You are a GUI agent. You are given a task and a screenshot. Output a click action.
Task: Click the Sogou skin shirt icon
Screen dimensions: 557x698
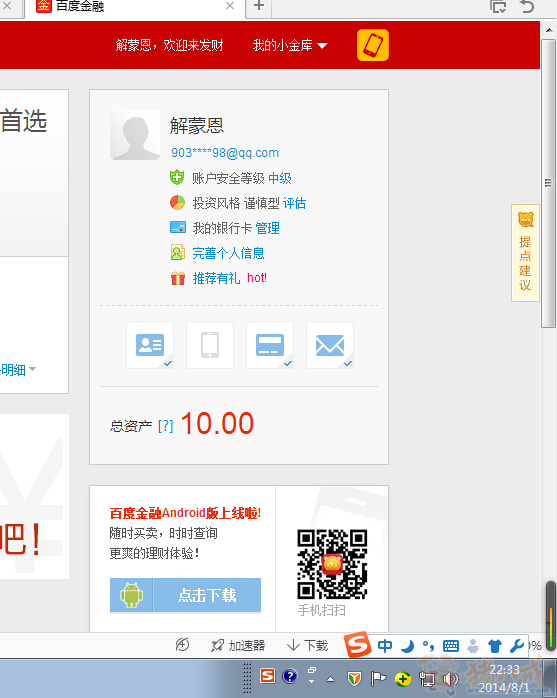click(x=495, y=645)
